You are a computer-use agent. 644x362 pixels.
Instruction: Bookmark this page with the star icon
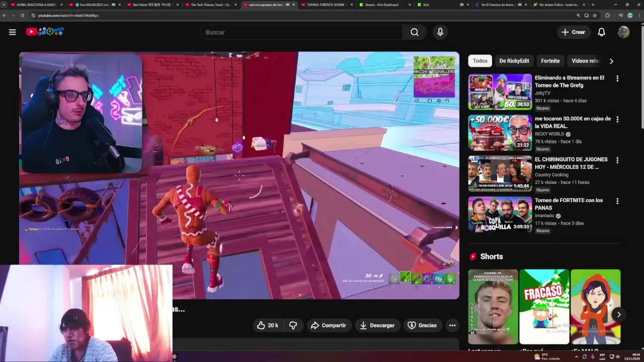(x=595, y=16)
